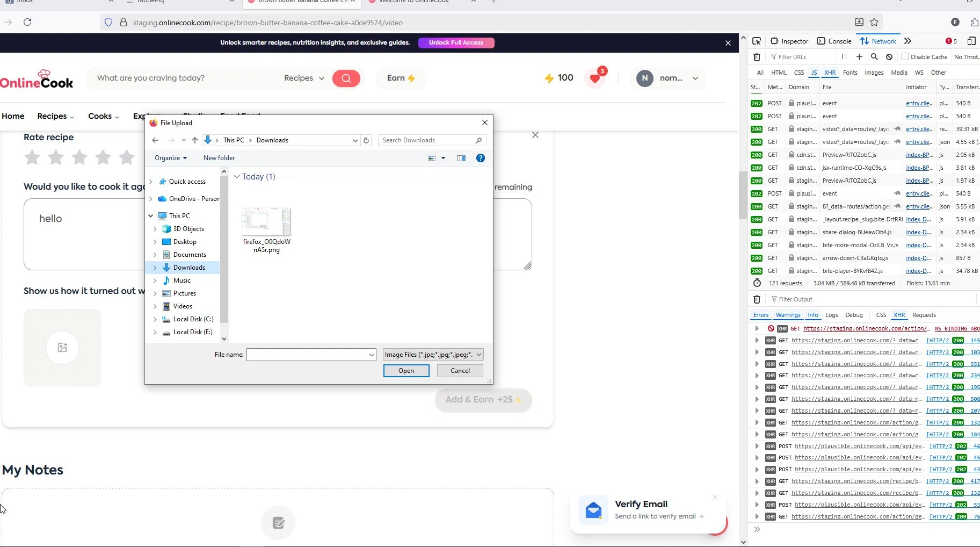
Task: Select the firefox_O0QdoWnA5r.png file thumbnail
Action: click(266, 222)
